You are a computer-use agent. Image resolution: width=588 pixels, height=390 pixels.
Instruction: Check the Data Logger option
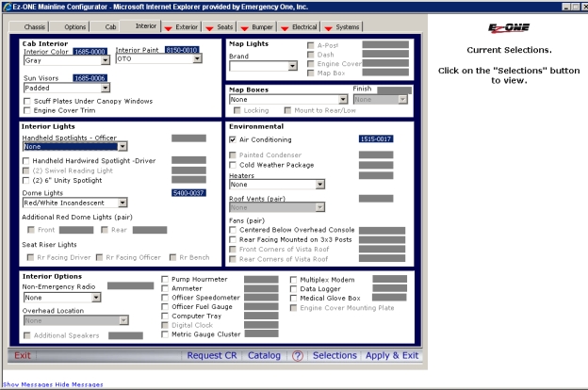tap(293, 289)
